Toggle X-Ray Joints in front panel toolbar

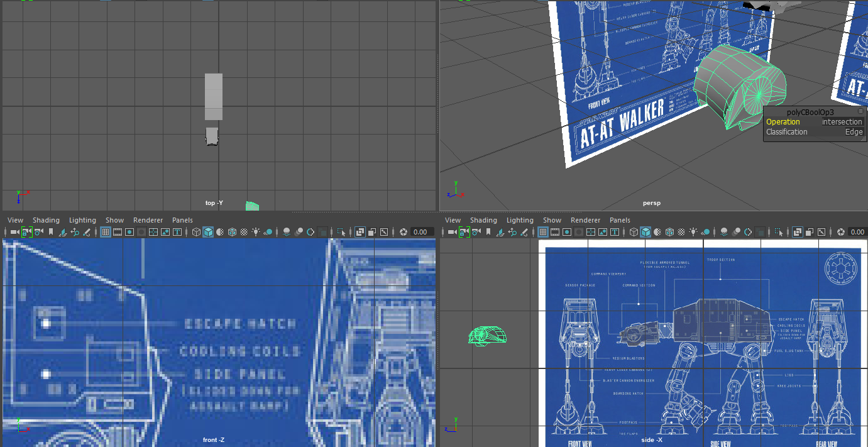(384, 232)
